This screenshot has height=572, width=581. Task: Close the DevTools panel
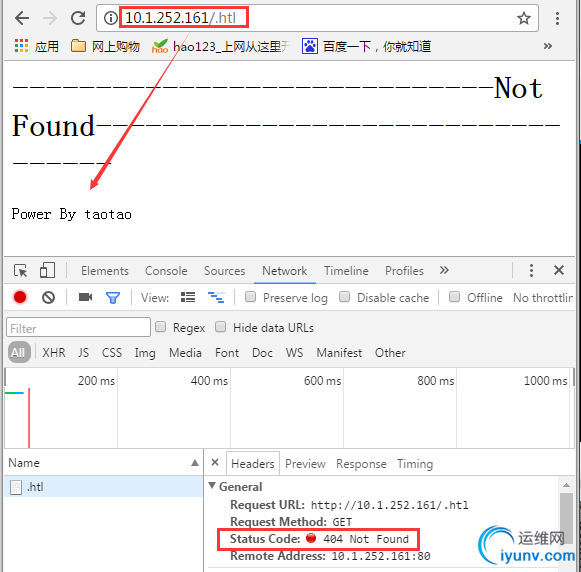click(x=559, y=270)
